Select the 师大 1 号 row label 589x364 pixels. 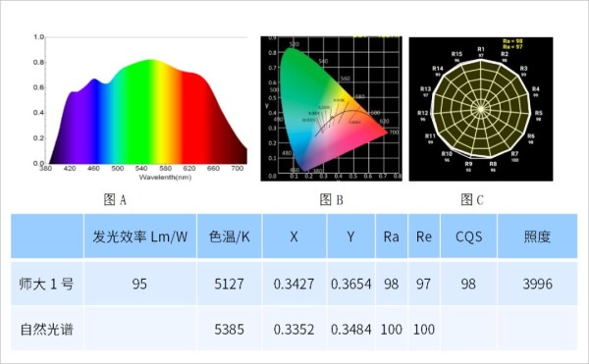[46, 284]
